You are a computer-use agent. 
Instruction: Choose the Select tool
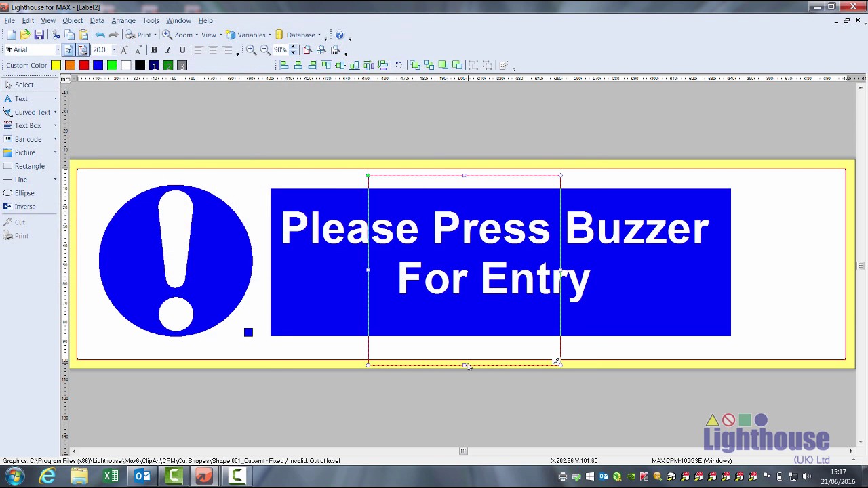tap(30, 85)
